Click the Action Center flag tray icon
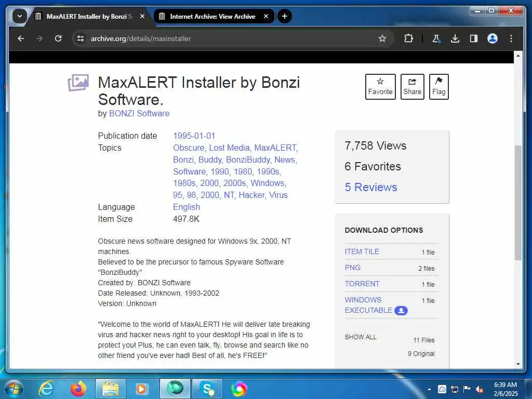Viewport: 532px width, 399px height. pos(467,389)
